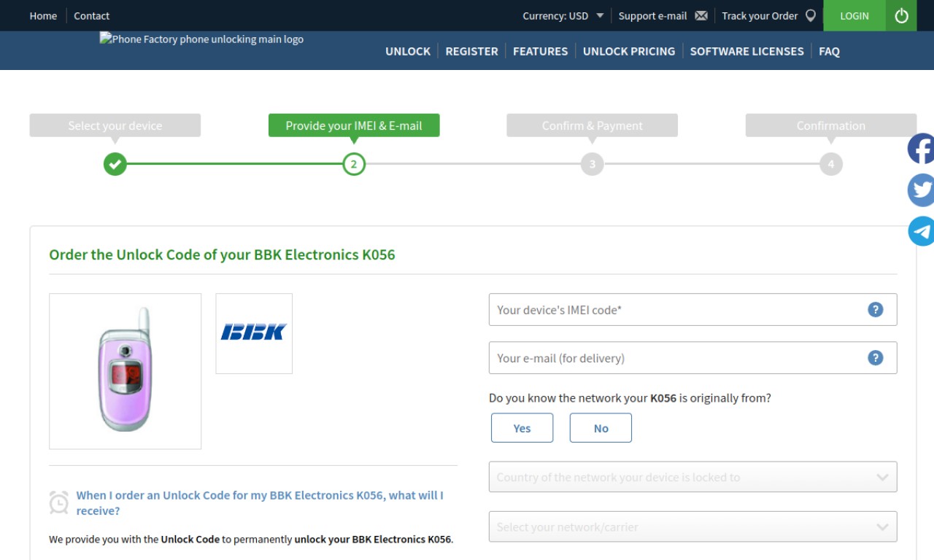Open the UNLOCK menu item
The image size is (934, 560).
[408, 51]
